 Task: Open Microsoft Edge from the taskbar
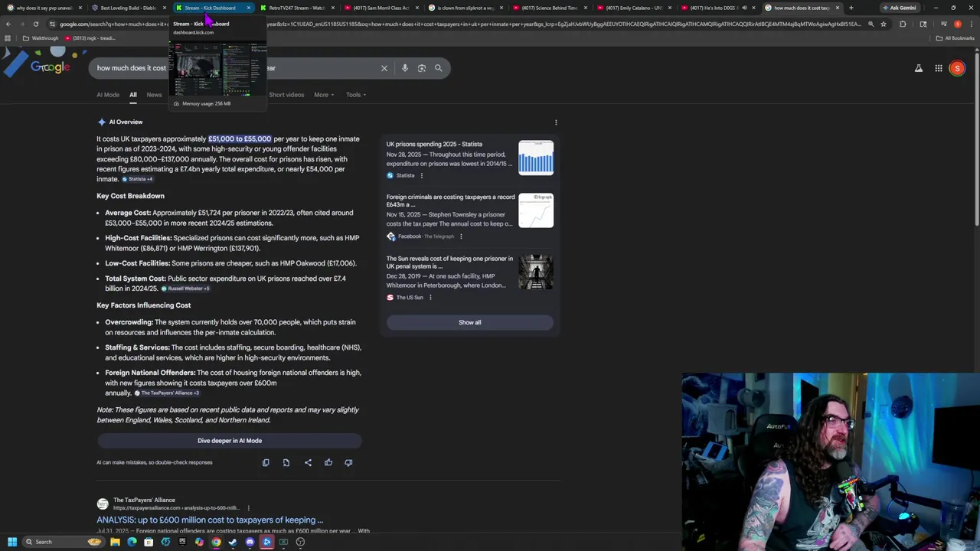pyautogui.click(x=132, y=542)
